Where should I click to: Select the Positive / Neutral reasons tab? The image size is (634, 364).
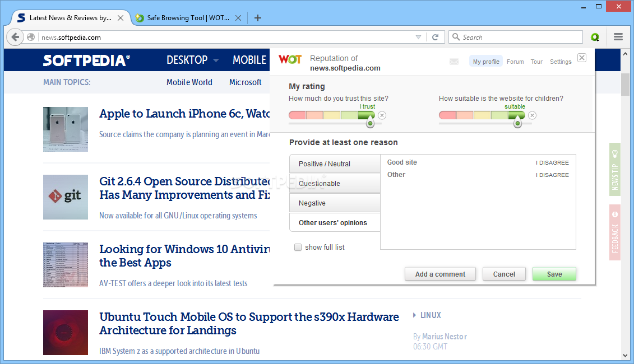(335, 164)
